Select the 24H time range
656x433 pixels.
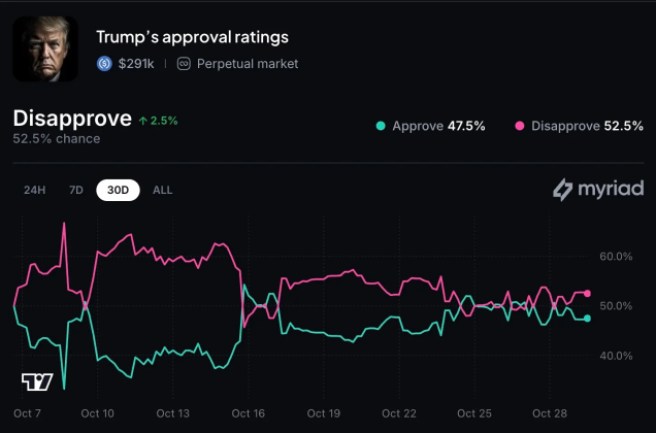click(x=35, y=190)
